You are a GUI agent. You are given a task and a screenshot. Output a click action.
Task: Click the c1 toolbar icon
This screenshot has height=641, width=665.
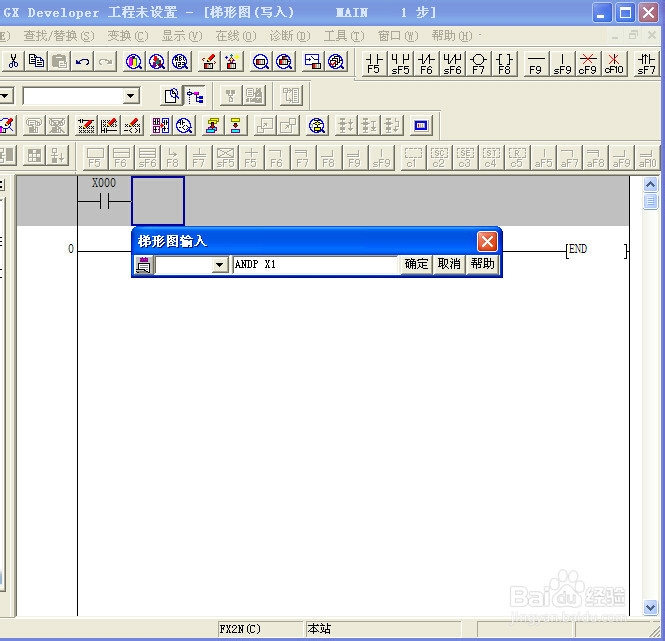413,158
